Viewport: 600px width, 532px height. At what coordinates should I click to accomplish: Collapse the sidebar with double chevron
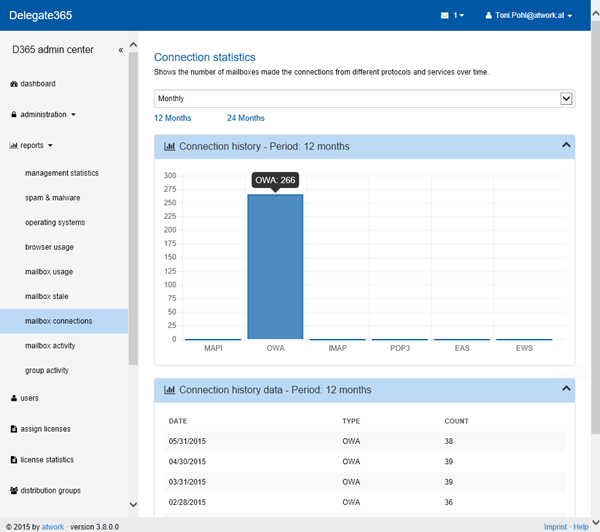click(x=121, y=49)
